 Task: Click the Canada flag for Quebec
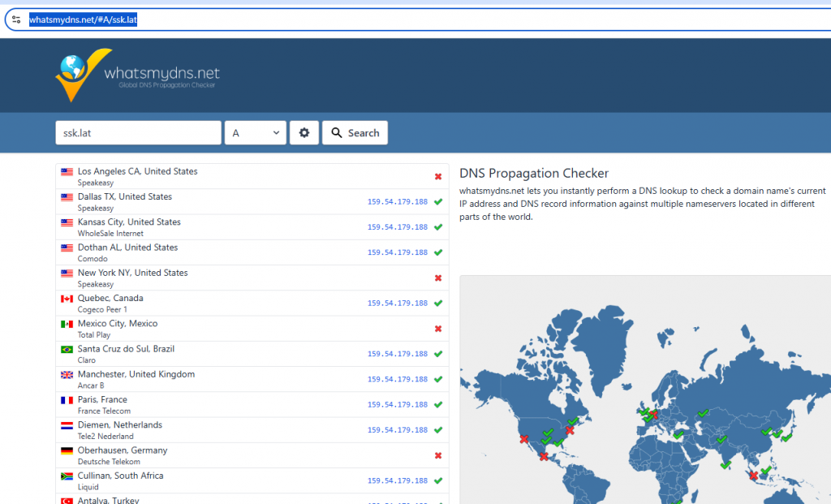click(67, 299)
